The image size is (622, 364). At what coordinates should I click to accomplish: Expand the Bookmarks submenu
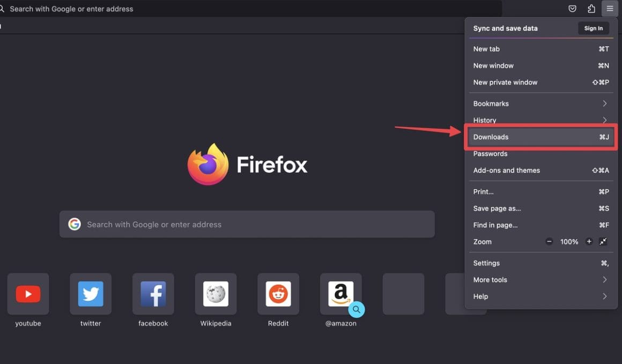(540, 103)
